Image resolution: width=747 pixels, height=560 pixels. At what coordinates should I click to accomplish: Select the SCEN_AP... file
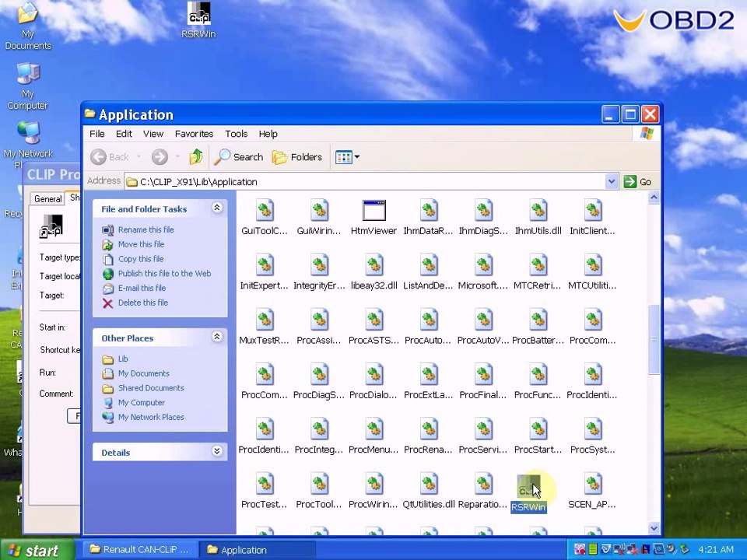tap(592, 492)
